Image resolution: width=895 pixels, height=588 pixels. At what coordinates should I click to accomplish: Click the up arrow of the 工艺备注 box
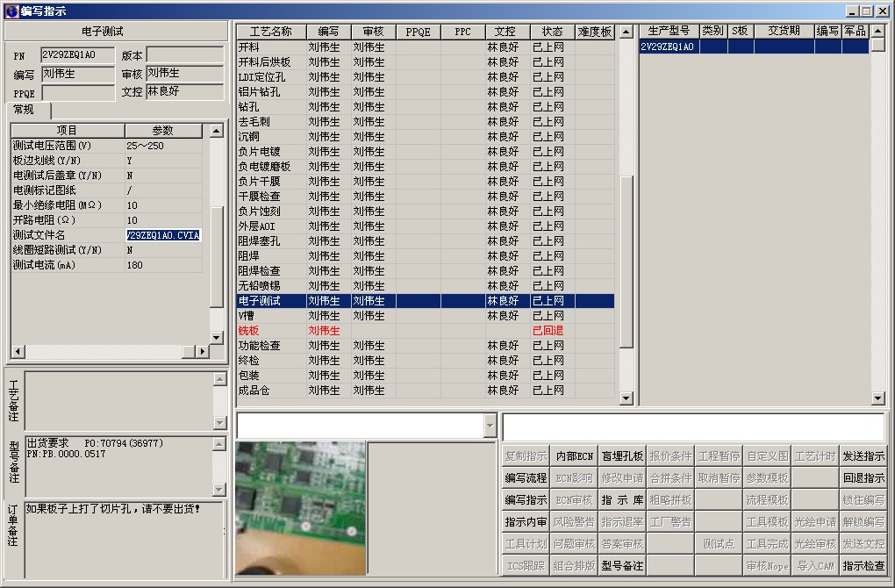tap(220, 379)
